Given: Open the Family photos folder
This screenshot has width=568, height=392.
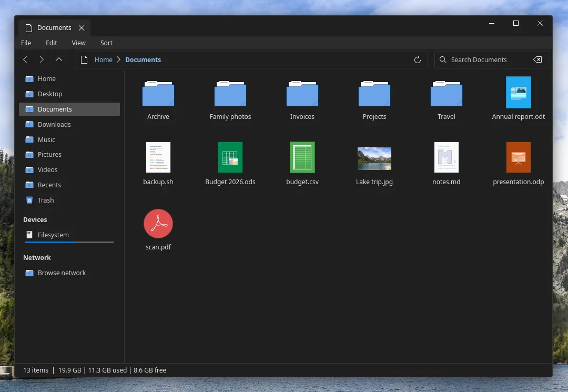Looking at the screenshot, I should pos(230,94).
